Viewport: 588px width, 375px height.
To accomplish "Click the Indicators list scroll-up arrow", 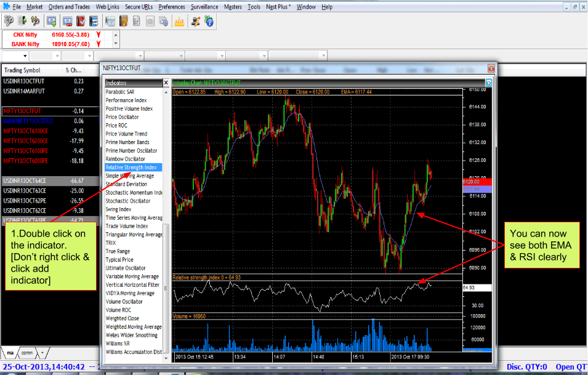I will pos(166,92).
